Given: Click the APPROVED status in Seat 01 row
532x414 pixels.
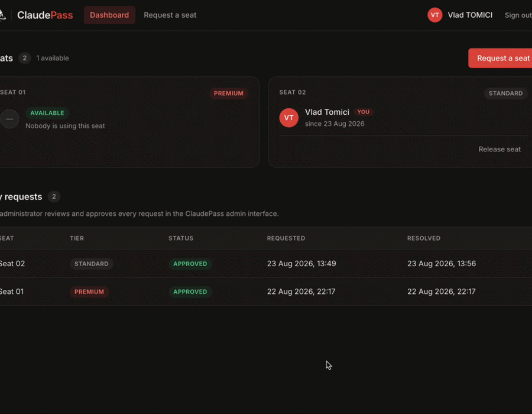Looking at the screenshot, I should pyautogui.click(x=190, y=292).
